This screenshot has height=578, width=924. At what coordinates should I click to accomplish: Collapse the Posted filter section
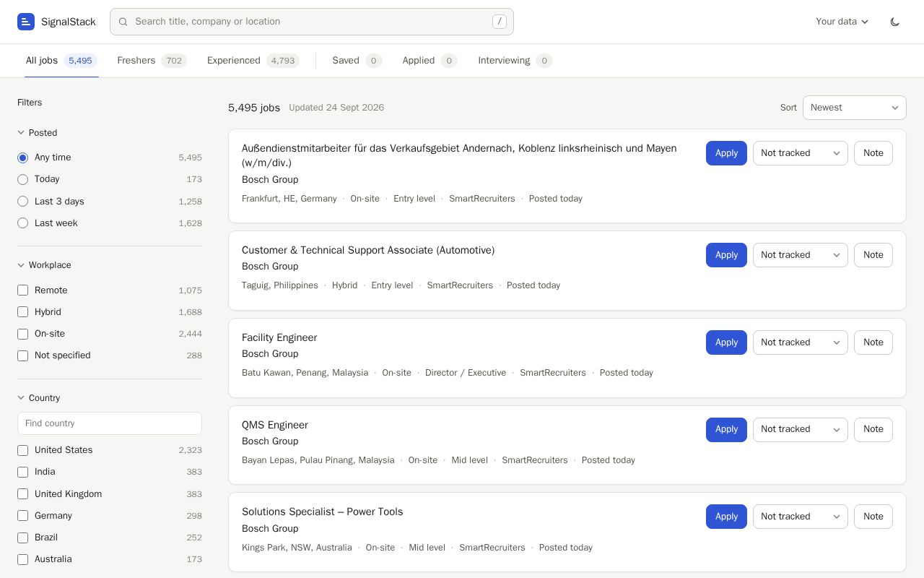(x=38, y=133)
